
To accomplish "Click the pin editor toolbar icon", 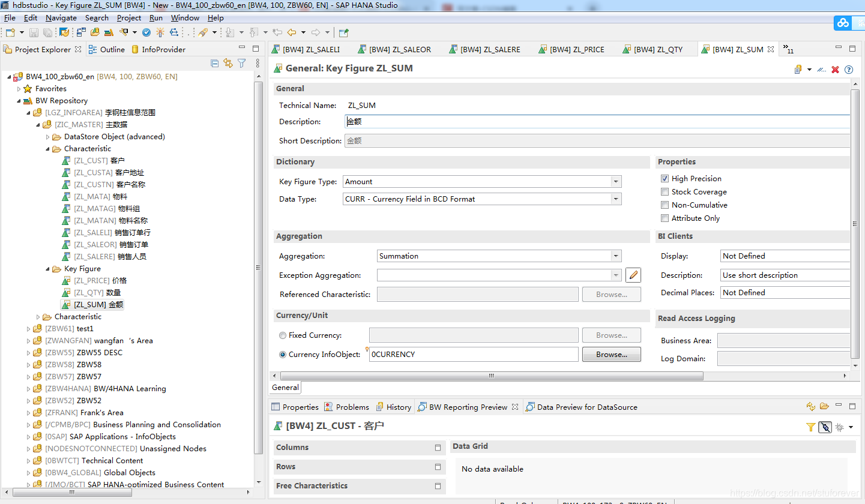I will (343, 32).
